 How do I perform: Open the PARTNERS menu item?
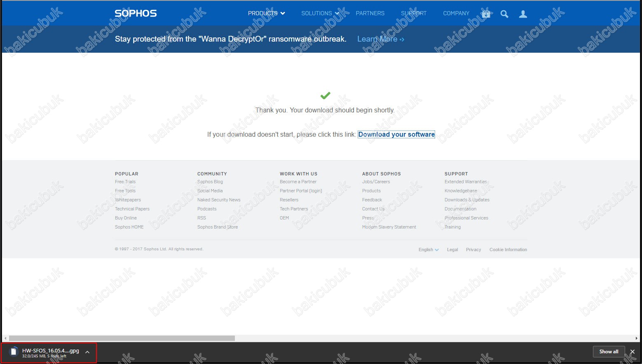(370, 13)
